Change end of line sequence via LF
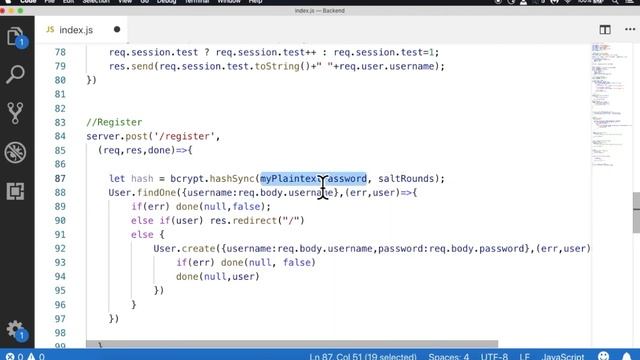 (524, 357)
